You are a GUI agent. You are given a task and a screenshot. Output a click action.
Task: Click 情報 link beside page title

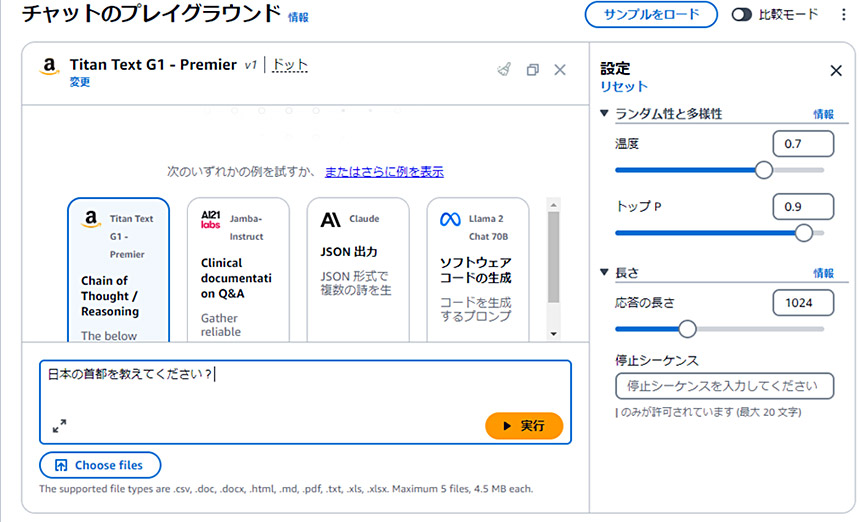point(298,18)
